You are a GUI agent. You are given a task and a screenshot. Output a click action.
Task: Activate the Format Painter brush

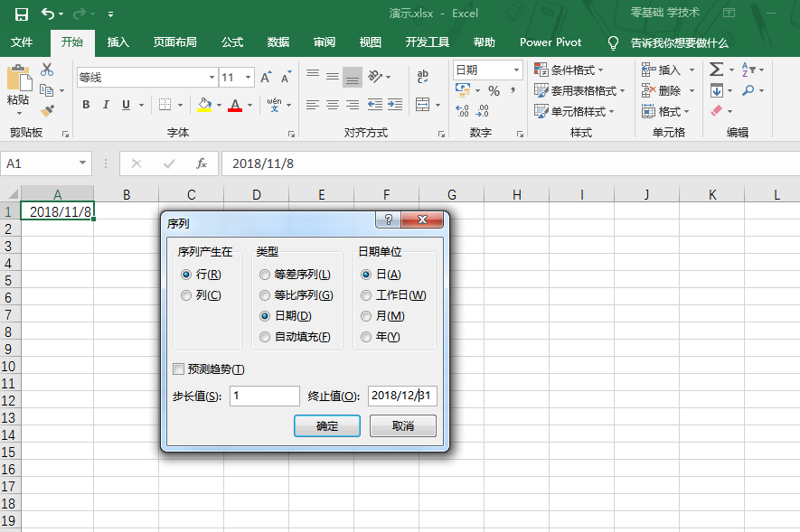point(47,110)
